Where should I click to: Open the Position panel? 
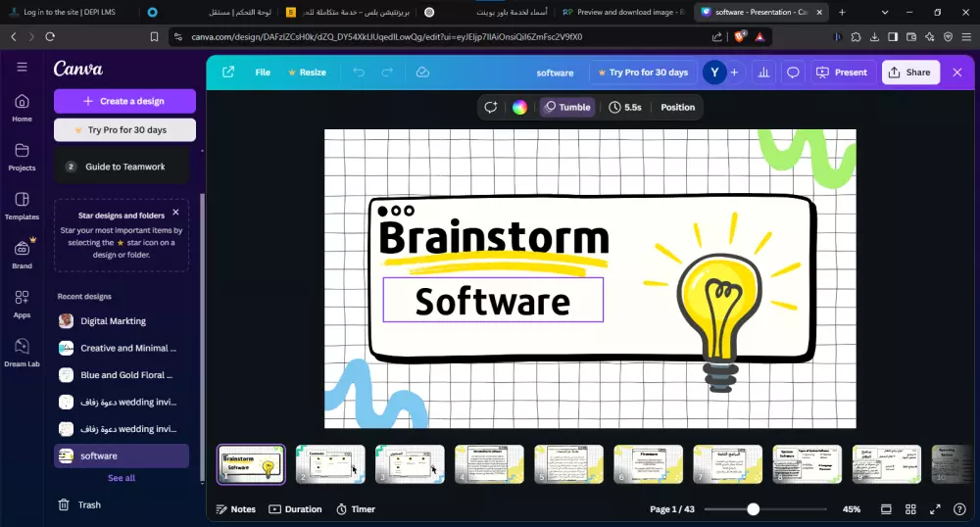677,108
